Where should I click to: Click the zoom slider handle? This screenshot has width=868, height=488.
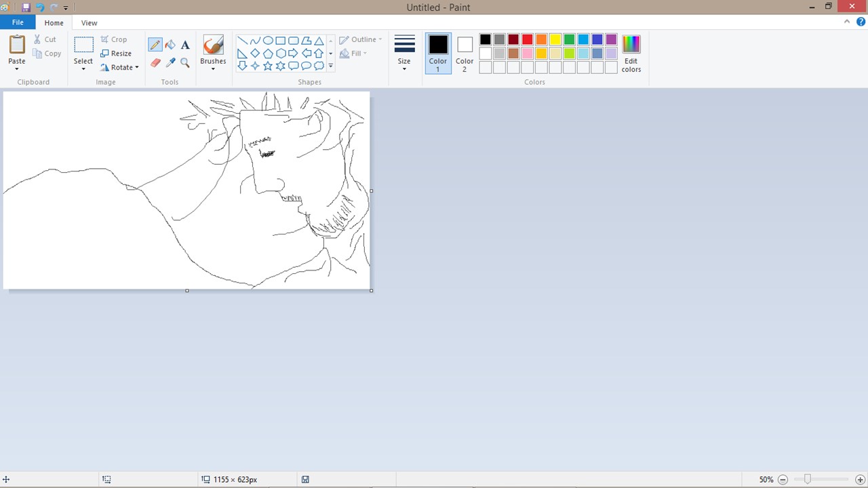(x=807, y=479)
